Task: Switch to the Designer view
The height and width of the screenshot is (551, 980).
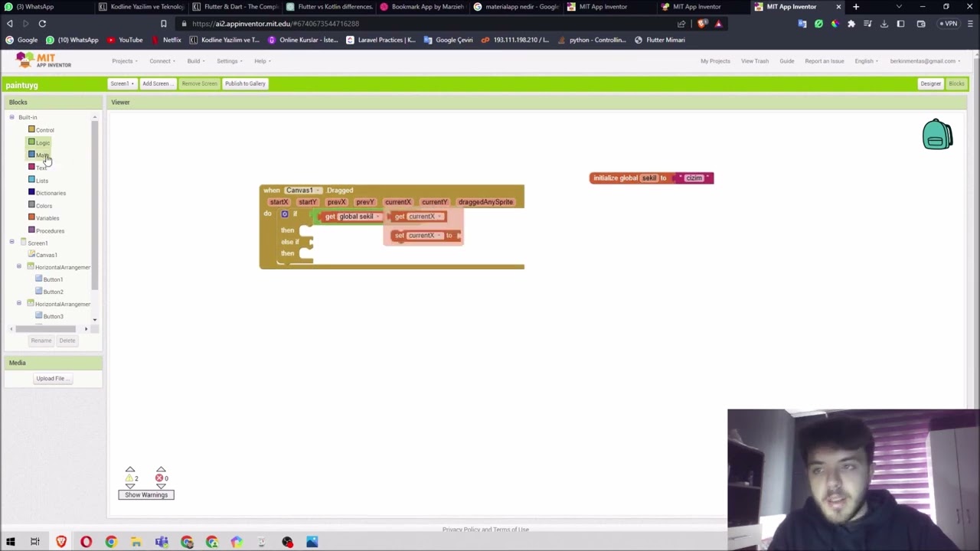Action: coord(930,83)
